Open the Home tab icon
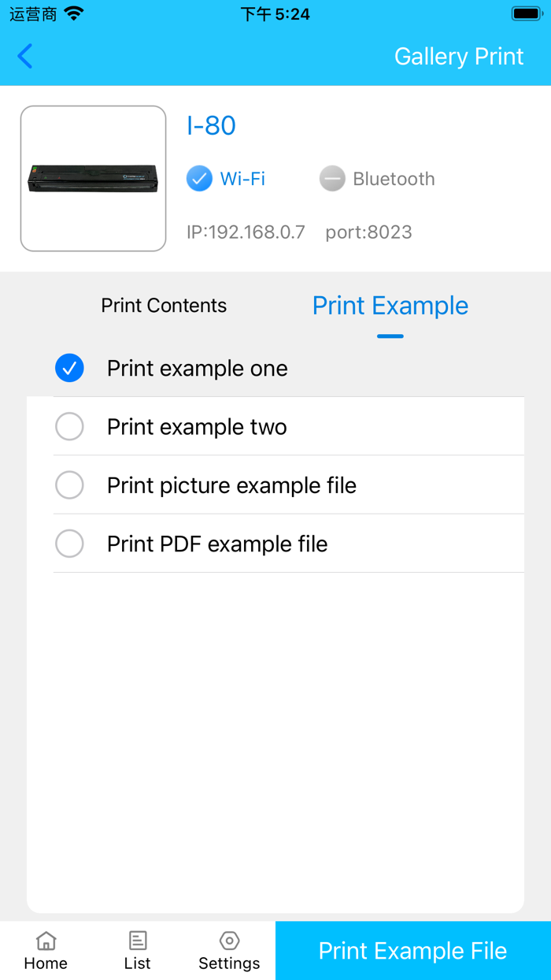The image size is (551, 980). [45, 939]
